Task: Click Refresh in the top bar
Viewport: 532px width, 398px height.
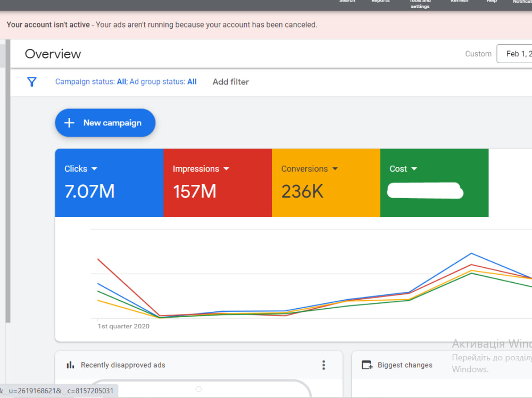Action: click(460, 2)
